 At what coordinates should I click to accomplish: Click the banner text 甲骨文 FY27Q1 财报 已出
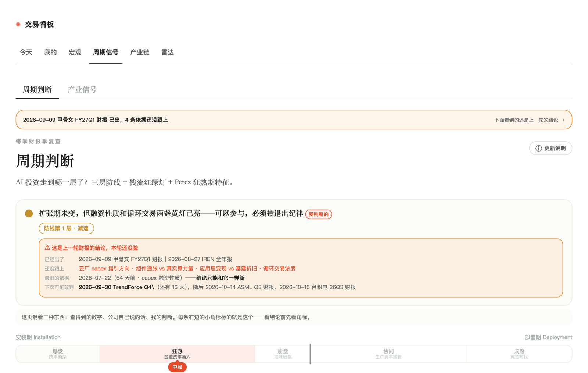pyautogui.click(x=95, y=120)
